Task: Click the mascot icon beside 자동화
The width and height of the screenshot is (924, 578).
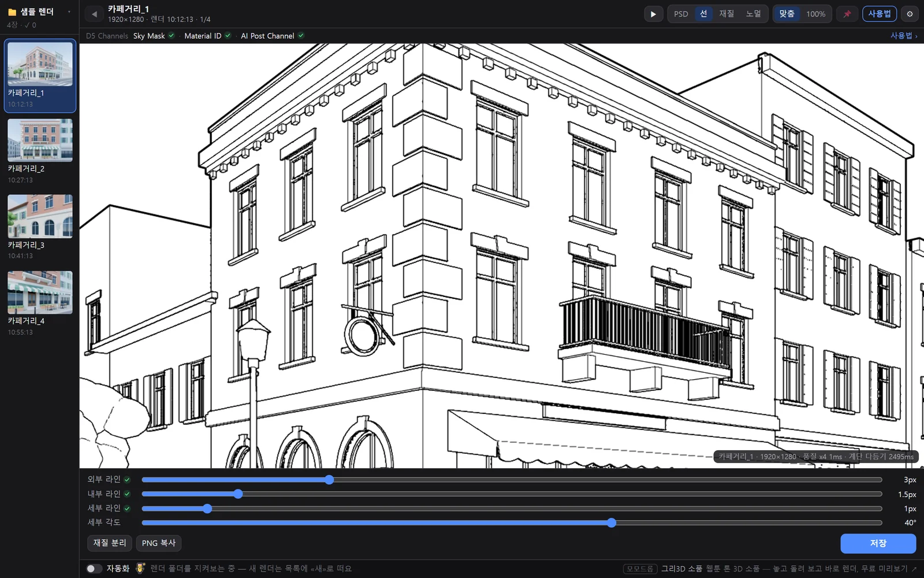Action: (140, 568)
